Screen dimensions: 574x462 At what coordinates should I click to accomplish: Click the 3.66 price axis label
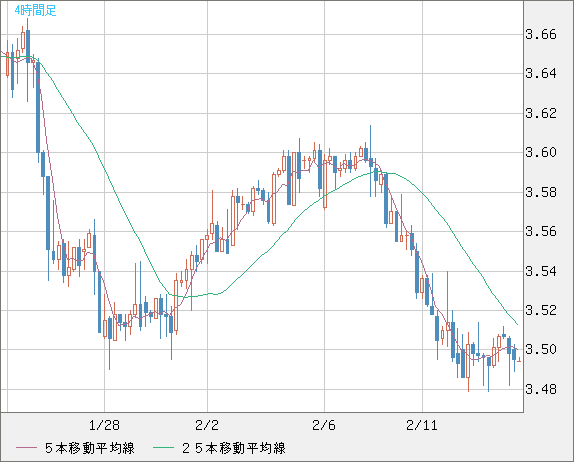[541, 34]
